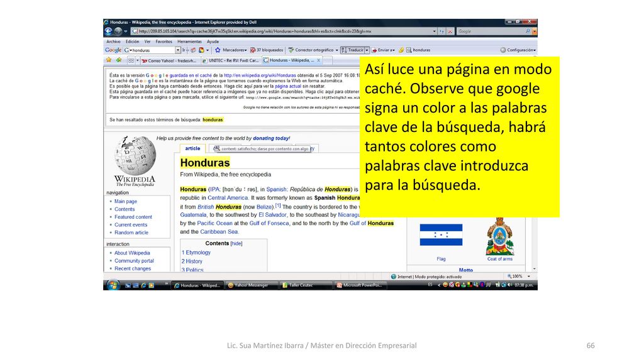Open the Main page navigation link
The width and height of the screenshot is (644, 362).
126,202
